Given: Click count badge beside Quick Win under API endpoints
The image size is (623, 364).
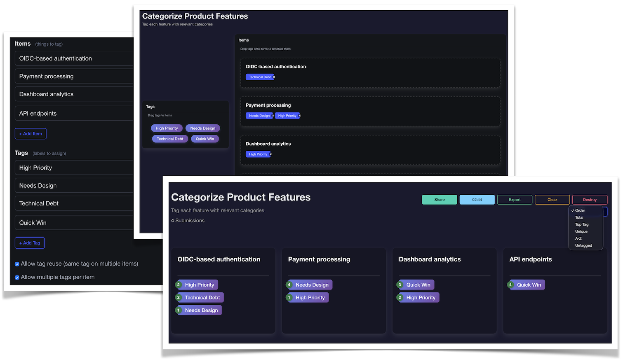Looking at the screenshot, I should [x=510, y=285].
